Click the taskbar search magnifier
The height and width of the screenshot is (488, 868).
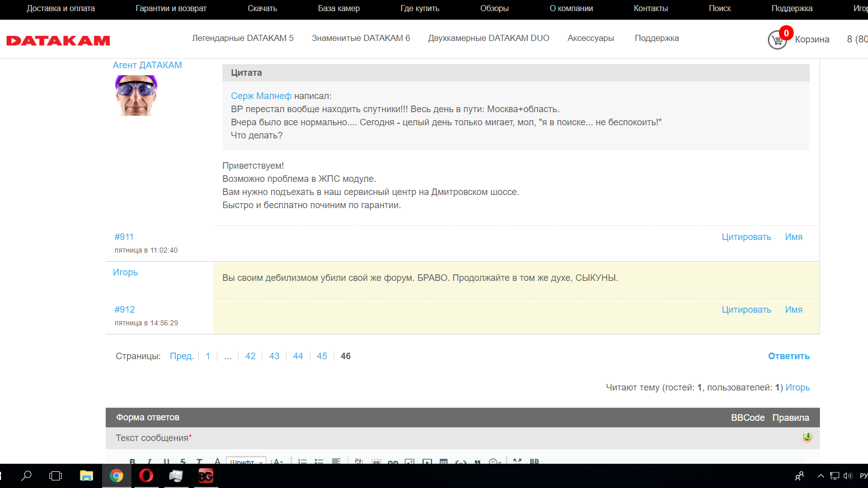[26, 476]
